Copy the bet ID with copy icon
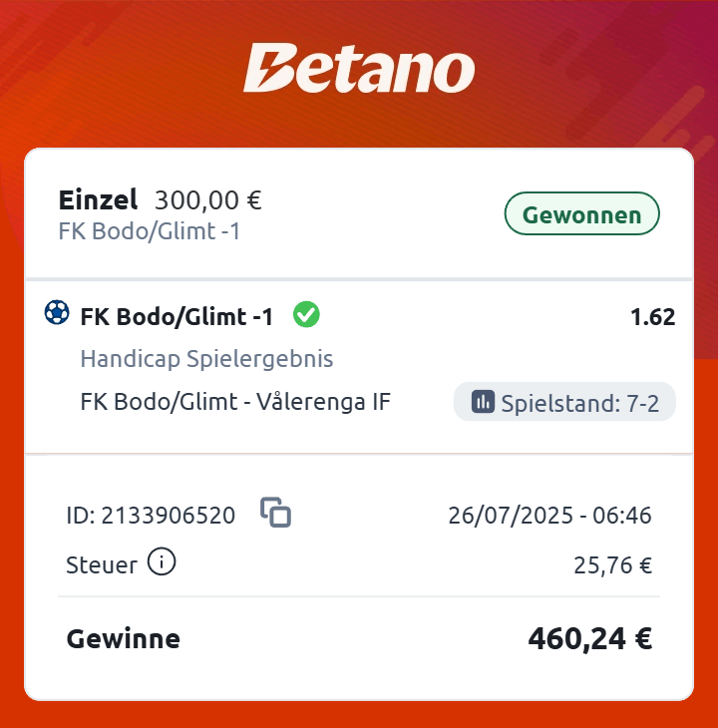This screenshot has width=718, height=728. (x=275, y=513)
